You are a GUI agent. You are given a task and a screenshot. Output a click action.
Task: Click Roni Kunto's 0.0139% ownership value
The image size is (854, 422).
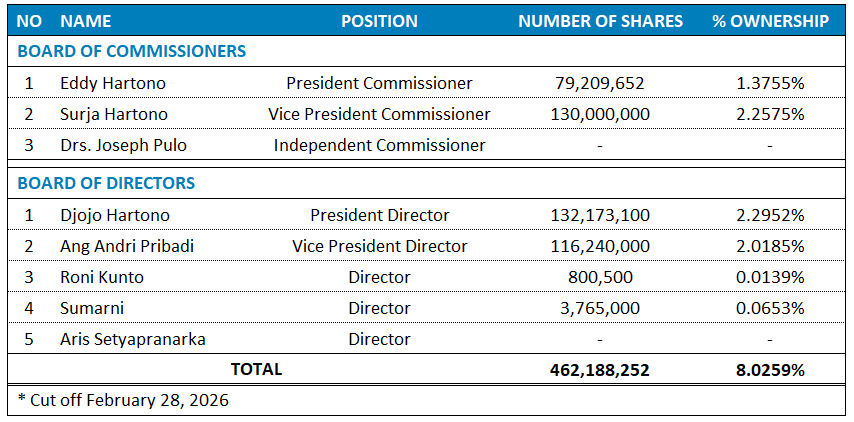tap(770, 277)
